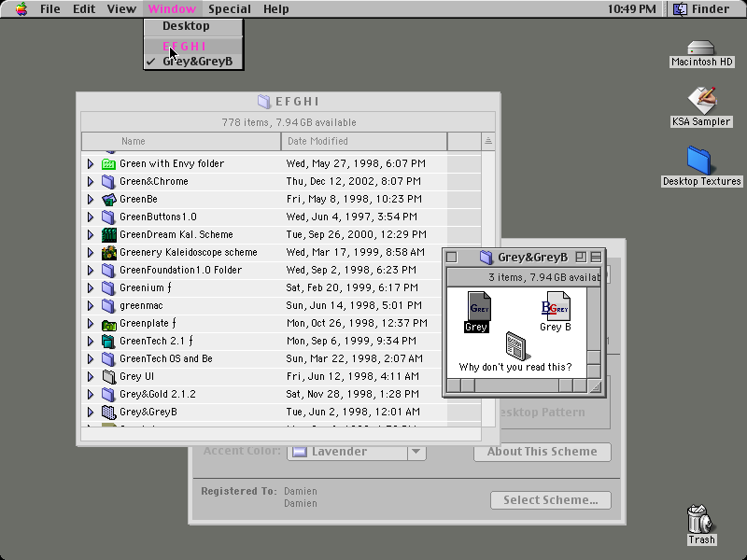Click the horizontal scrollbar of Grey&GreyB window
This screenshot has width=747, height=560.
coord(517,385)
